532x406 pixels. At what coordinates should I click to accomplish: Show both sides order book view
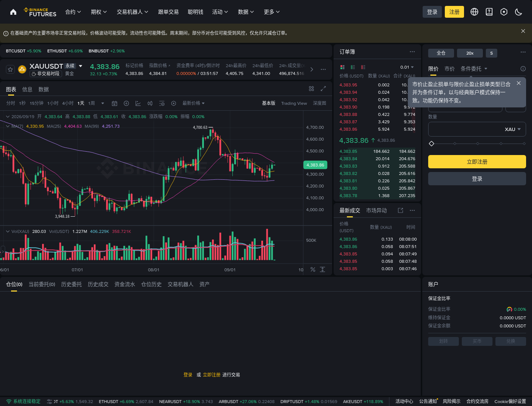(x=342, y=67)
